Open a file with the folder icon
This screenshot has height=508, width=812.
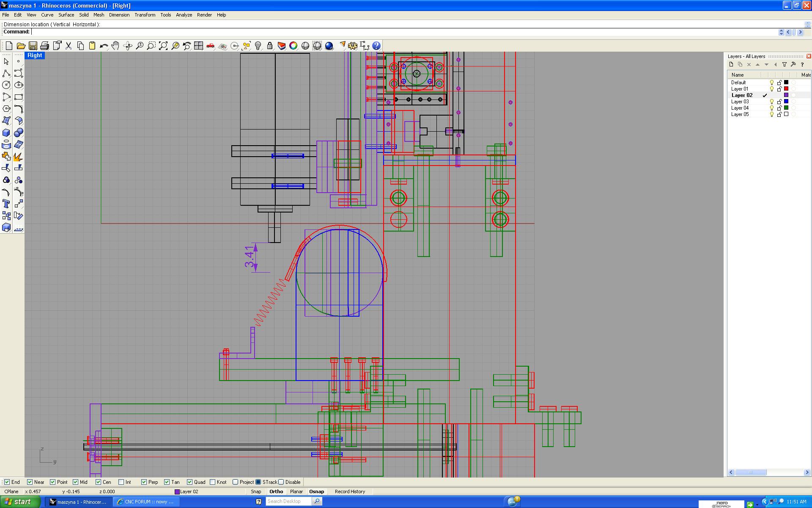[21, 46]
